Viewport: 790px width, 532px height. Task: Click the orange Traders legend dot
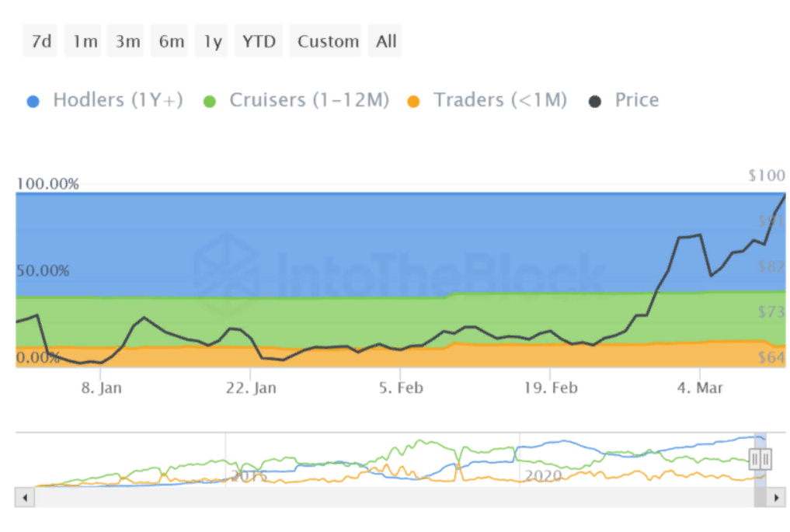click(414, 101)
